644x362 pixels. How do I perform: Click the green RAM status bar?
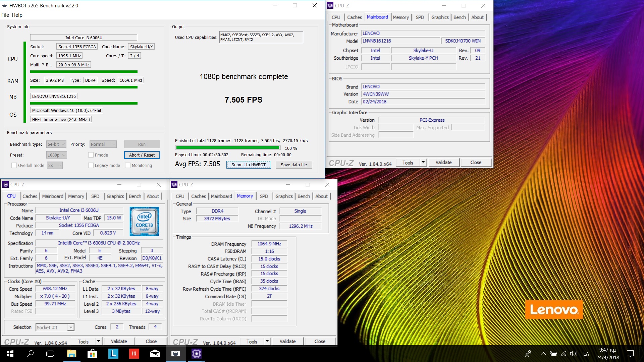[x=84, y=87]
